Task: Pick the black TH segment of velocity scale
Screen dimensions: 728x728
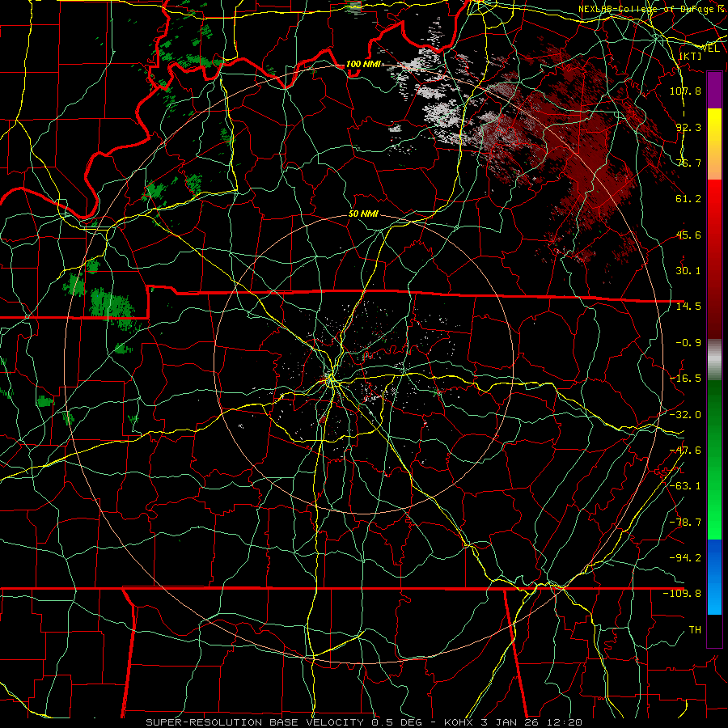Action: coord(714,631)
